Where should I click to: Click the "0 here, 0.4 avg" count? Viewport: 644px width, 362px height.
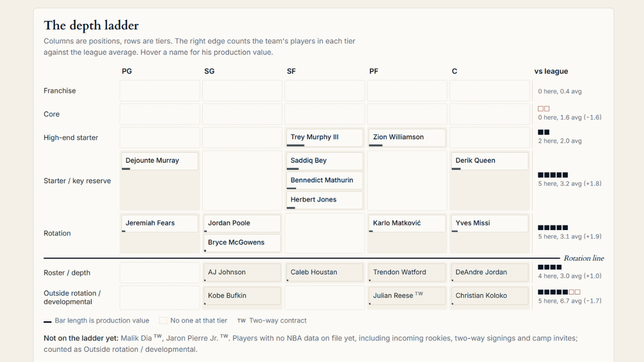point(560,92)
